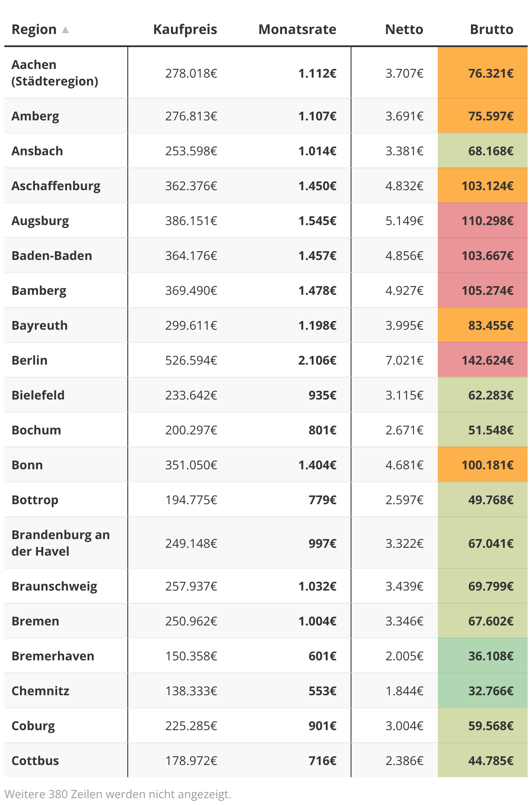Viewport: 532px width, 806px height.
Task: Click Bremerhaven Netto value 2.005€
Action: coord(404,656)
